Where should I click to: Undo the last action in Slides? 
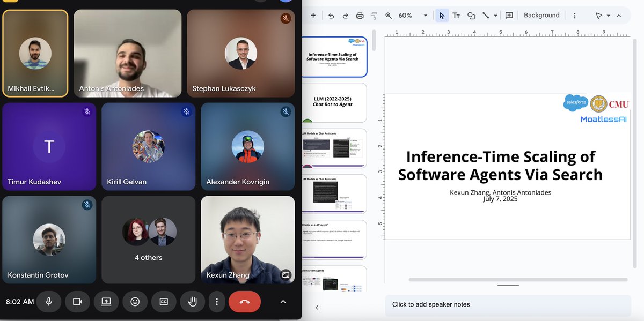pos(331,16)
